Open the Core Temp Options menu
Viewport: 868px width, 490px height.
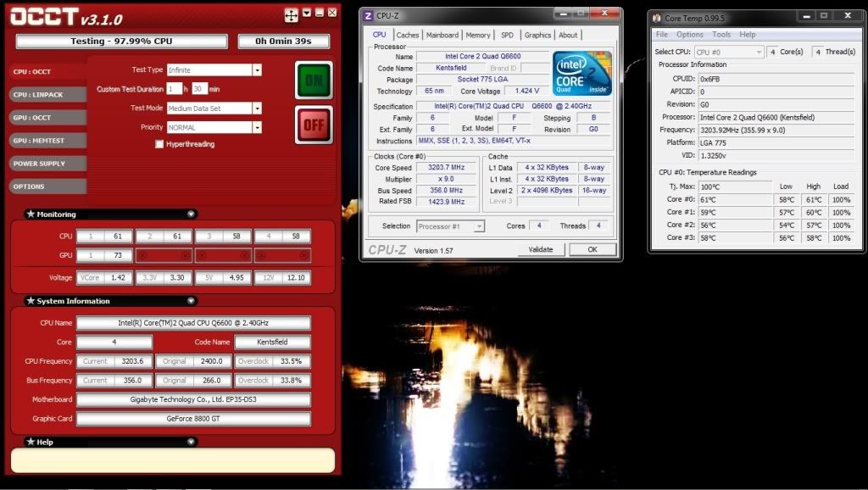(x=690, y=34)
